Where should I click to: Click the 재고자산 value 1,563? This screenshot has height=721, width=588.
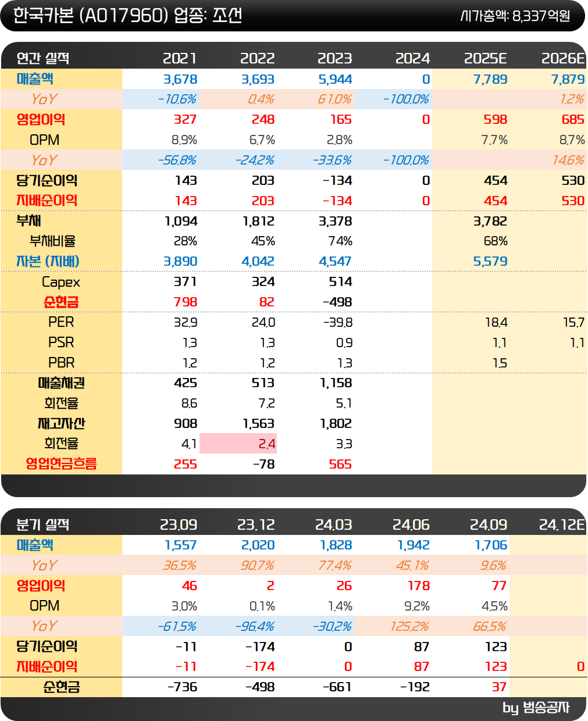click(x=258, y=423)
